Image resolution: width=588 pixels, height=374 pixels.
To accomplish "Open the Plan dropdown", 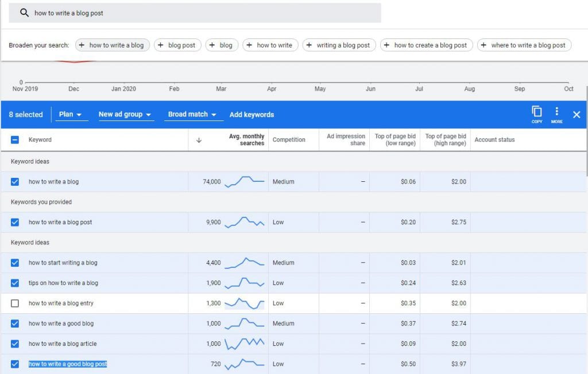I will [x=70, y=115].
